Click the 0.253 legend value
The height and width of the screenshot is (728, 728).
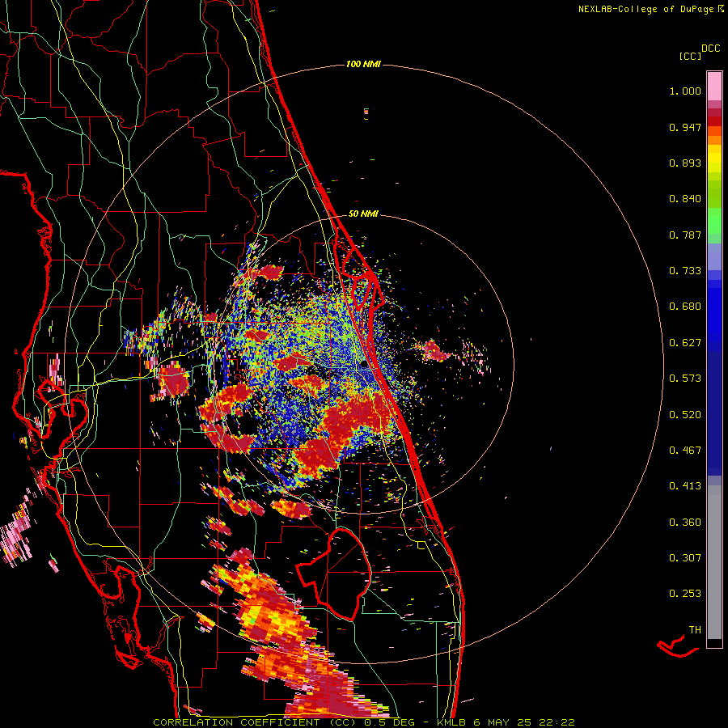pos(685,594)
